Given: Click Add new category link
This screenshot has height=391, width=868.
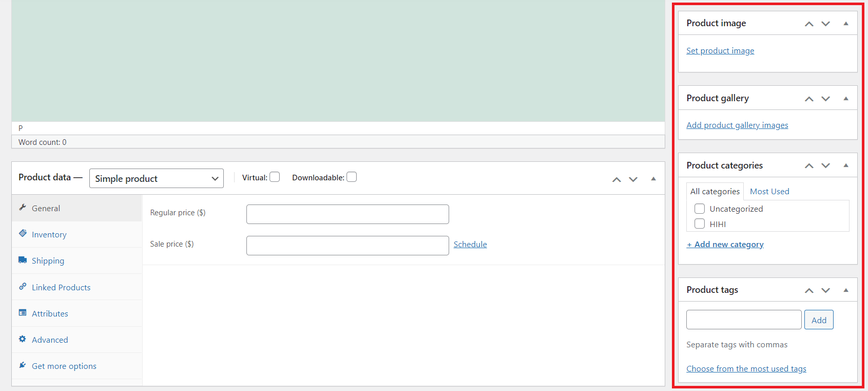Looking at the screenshot, I should click(725, 244).
